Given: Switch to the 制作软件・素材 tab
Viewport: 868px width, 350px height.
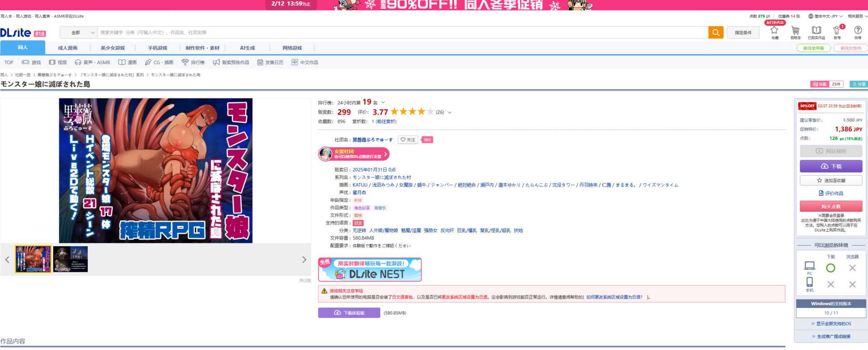Looking at the screenshot, I should pyautogui.click(x=203, y=48).
